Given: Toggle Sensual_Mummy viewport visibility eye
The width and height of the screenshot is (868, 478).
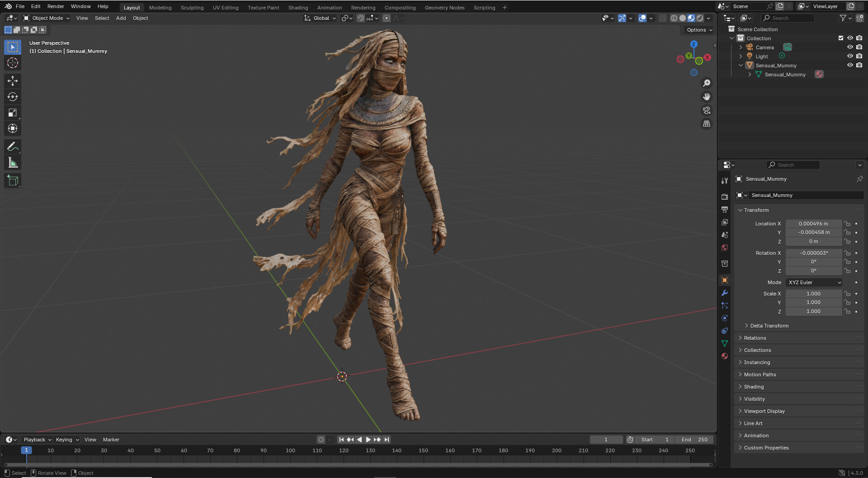Looking at the screenshot, I should [850, 65].
